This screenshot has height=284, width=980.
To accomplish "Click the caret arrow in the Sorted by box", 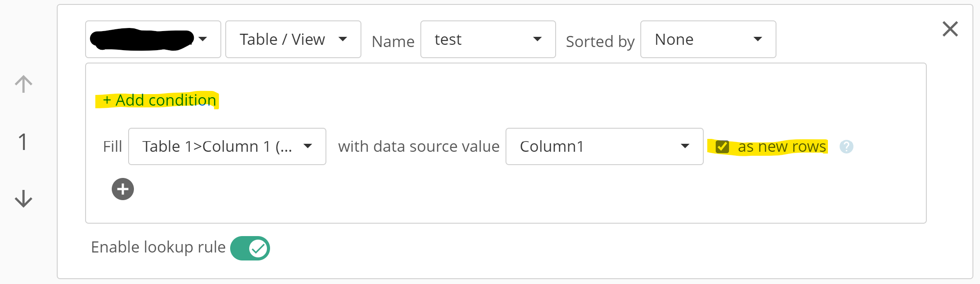I will [x=758, y=39].
